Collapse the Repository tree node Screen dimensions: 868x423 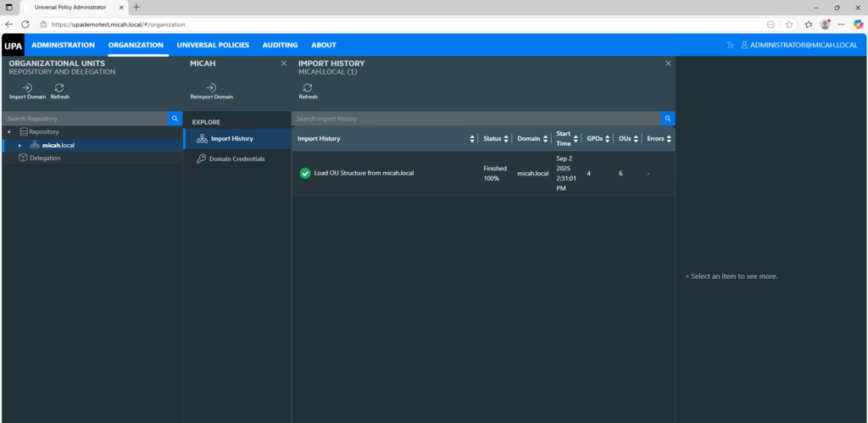(x=8, y=132)
